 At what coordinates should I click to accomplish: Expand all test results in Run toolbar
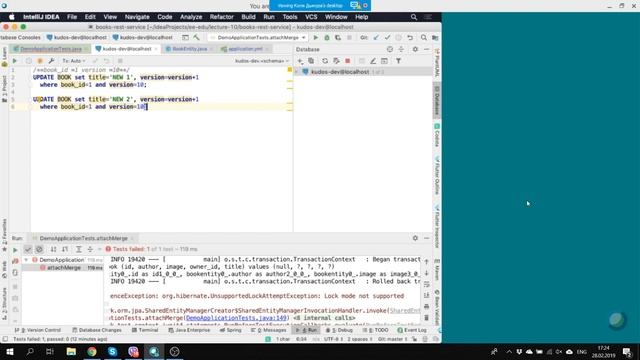[79, 249]
